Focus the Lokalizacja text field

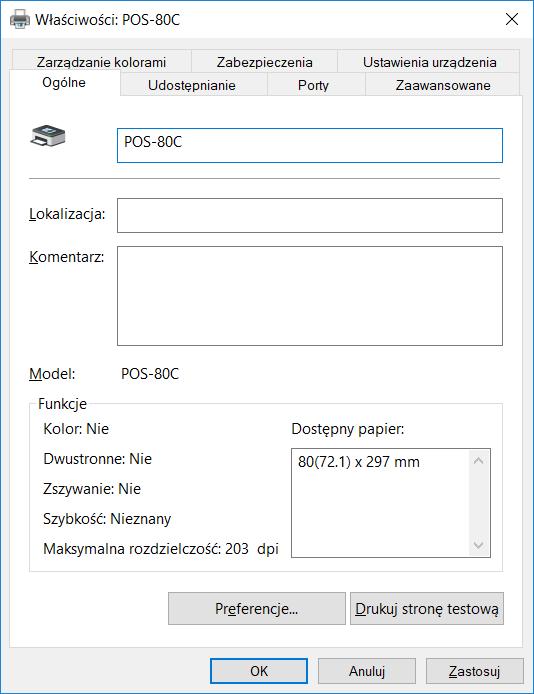pos(310,216)
